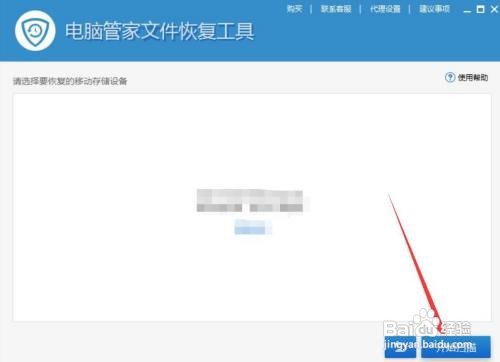The image size is (500, 362).
Task: Open the 购买 purchase menu item
Action: [295, 9]
